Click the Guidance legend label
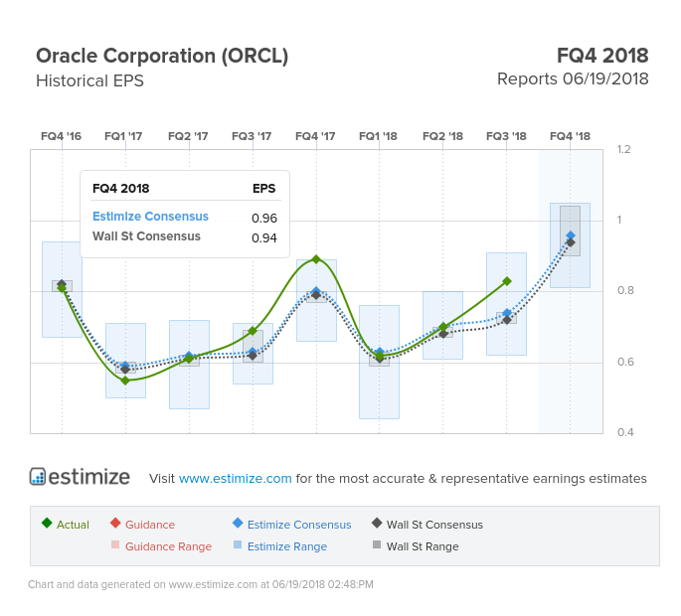This screenshot has width=681, height=616. 150,525
